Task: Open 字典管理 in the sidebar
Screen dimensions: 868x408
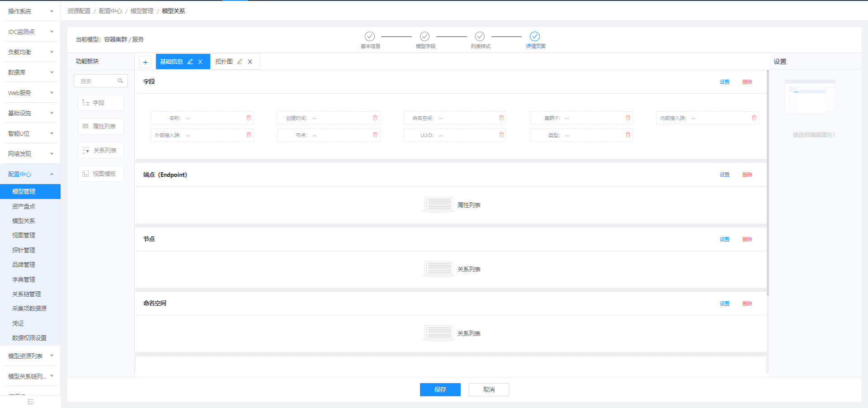Action: coord(24,280)
